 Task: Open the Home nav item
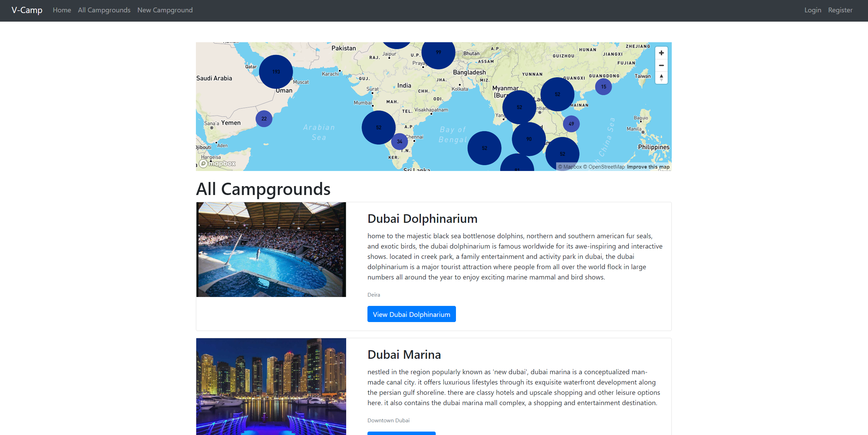tap(62, 10)
